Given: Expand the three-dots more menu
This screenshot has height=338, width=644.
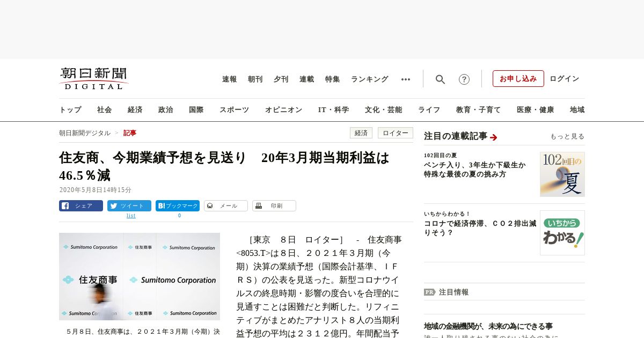Looking at the screenshot, I should click(406, 79).
